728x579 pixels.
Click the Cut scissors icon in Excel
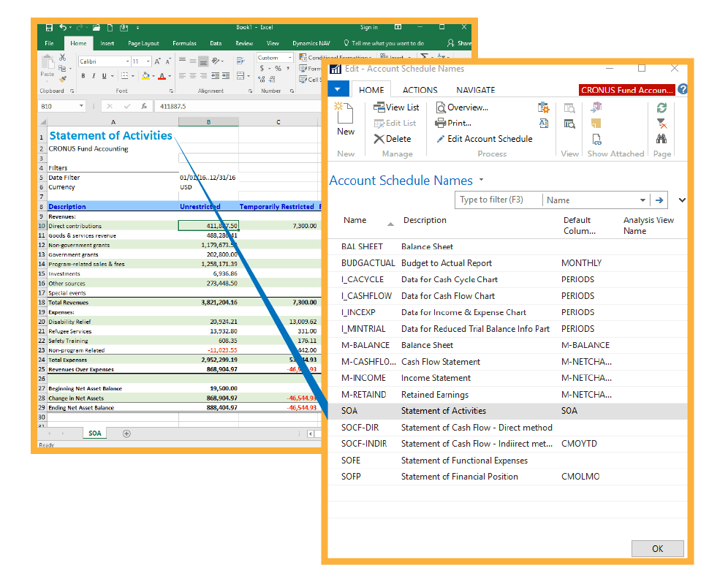63,58
